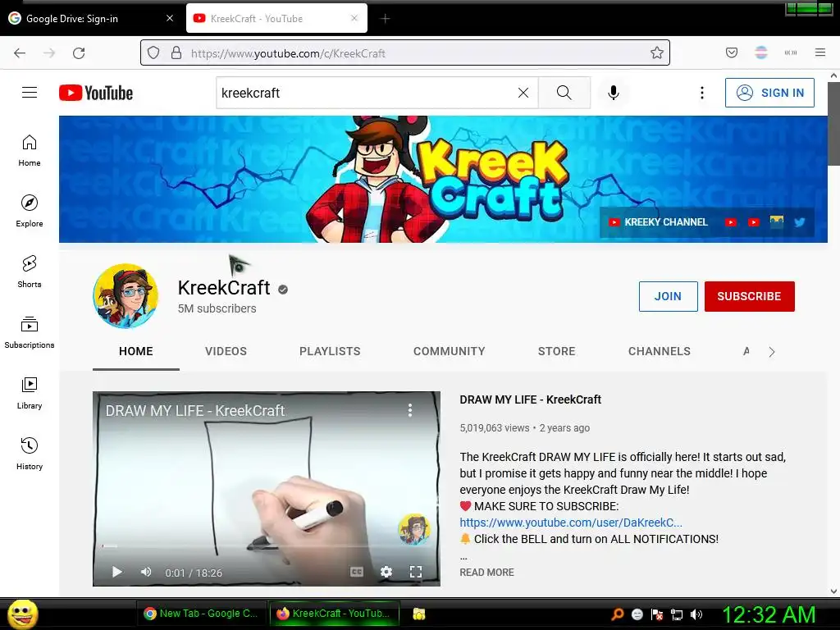
Task: Play the DRAW MY LIFE video
Action: (116, 572)
